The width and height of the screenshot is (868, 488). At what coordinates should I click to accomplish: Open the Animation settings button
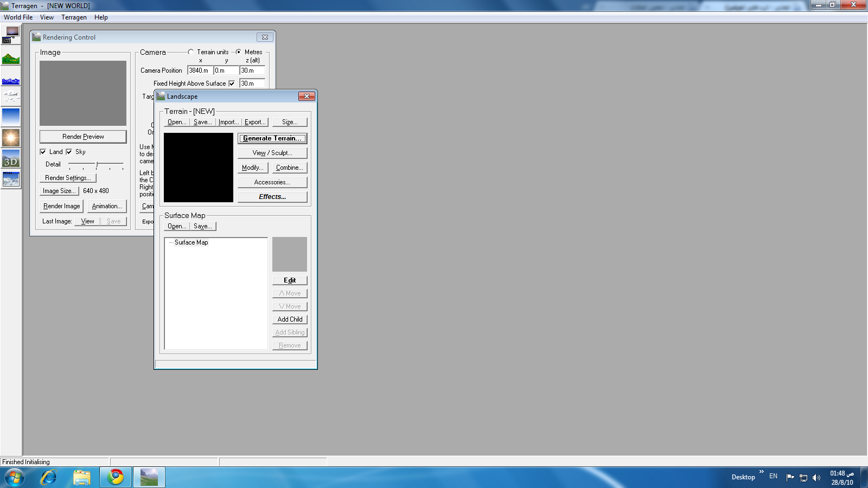coord(107,206)
